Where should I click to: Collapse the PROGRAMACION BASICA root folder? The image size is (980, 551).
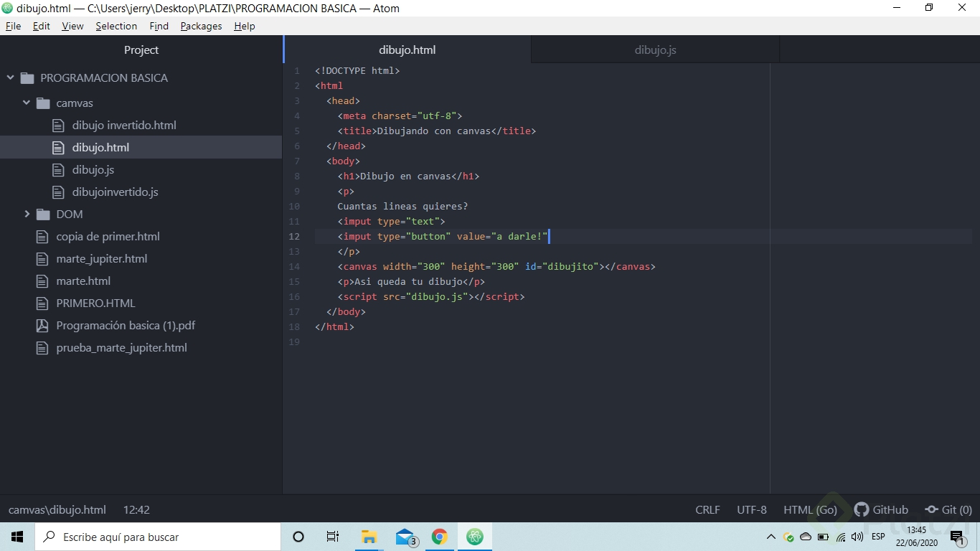(11, 77)
